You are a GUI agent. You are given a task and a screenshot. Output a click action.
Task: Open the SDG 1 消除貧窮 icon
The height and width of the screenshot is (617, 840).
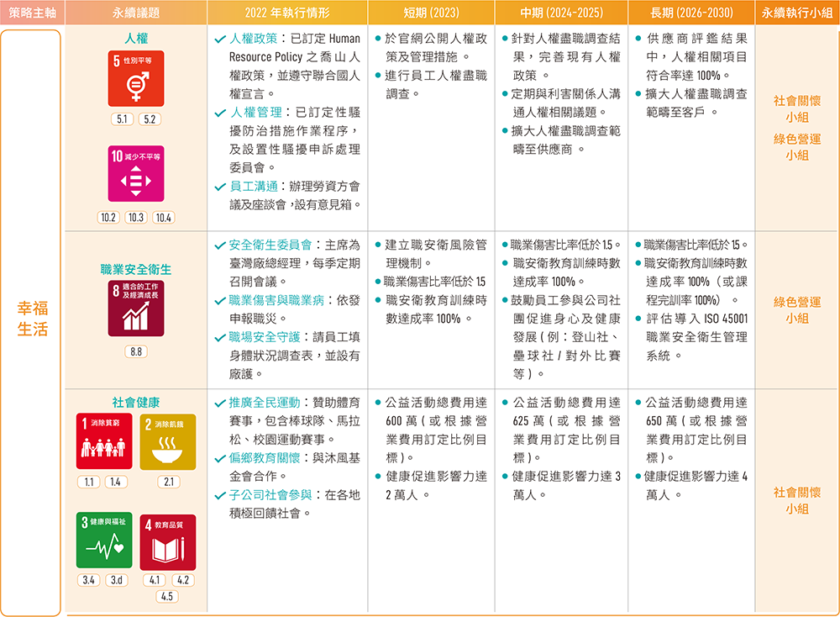pos(104,442)
